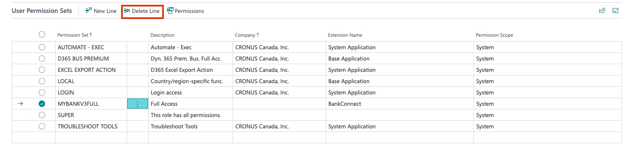The image size is (644, 157).
Task: Click the D365 BUS PREMIUM permission set cell
Action: pos(91,59)
